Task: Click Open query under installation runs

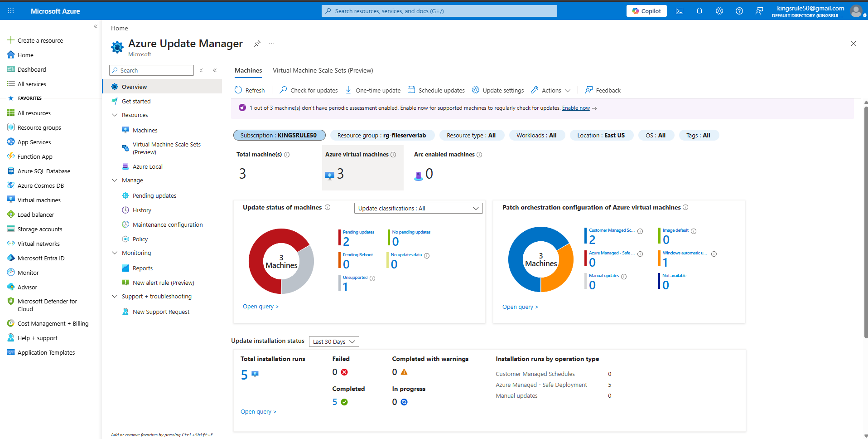Action: 258,412
